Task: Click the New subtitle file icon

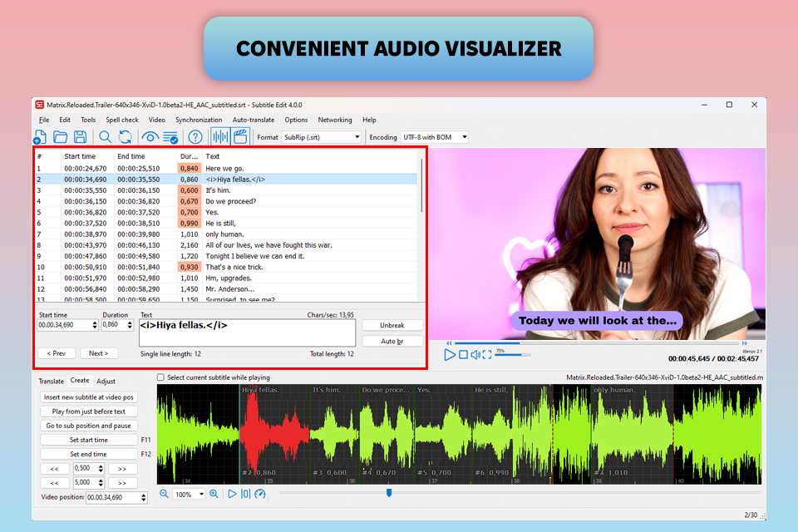Action: pyautogui.click(x=41, y=137)
